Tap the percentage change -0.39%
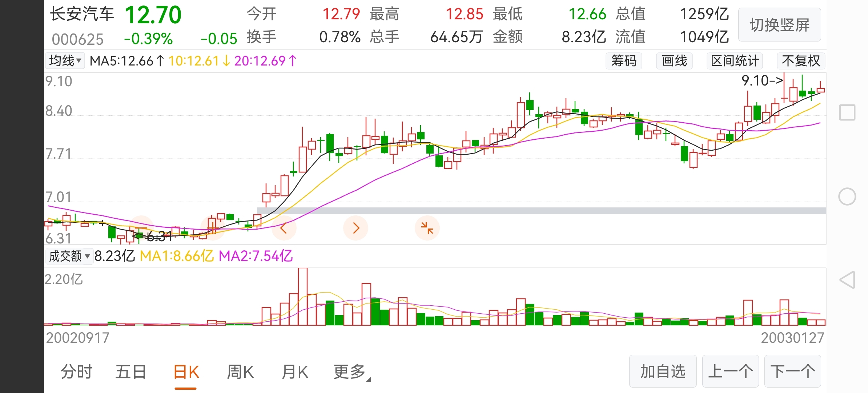 click(x=148, y=39)
